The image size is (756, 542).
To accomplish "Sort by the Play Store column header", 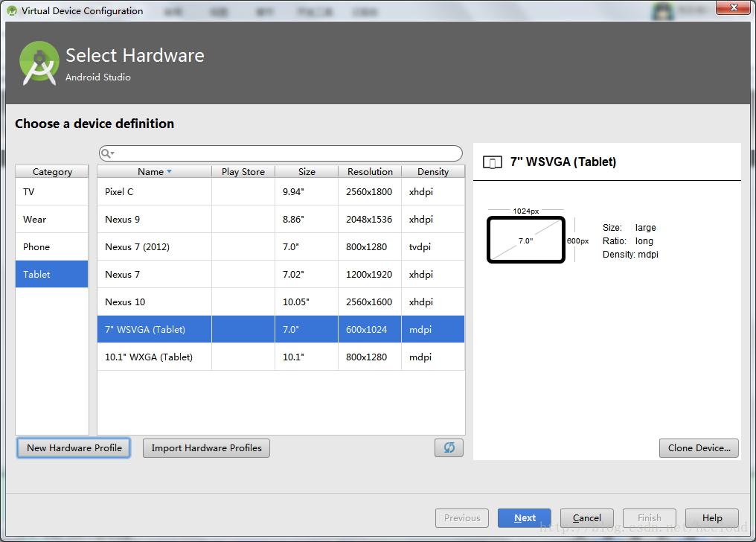I will tap(243, 172).
